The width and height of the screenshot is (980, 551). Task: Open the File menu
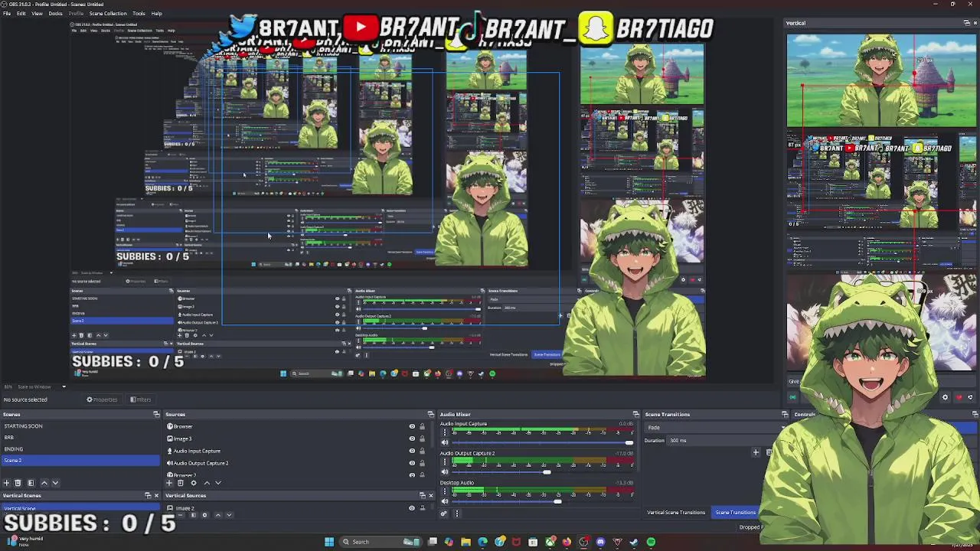(6, 14)
